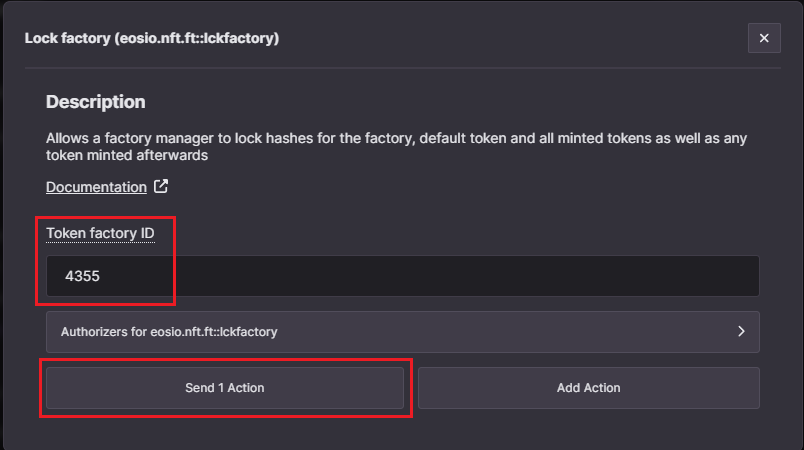Click the description paragraph about locking hashes

pyautogui.click(x=396, y=147)
